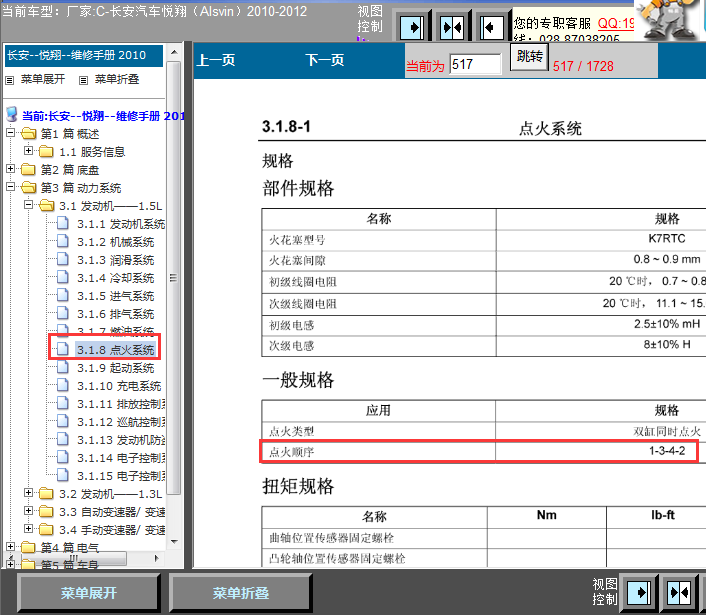Click the 1-3-4-2 firing order value
Image resolution: width=706 pixels, height=615 pixels.
pyautogui.click(x=667, y=451)
